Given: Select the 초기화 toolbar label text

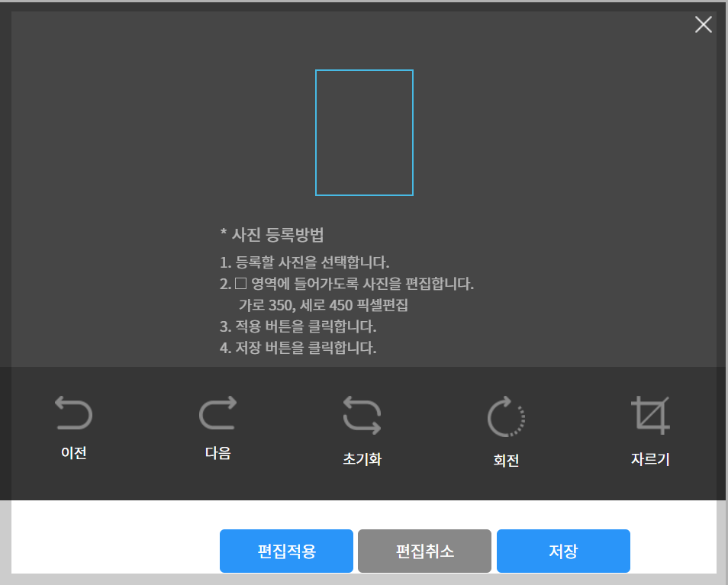Looking at the screenshot, I should 361,459.
